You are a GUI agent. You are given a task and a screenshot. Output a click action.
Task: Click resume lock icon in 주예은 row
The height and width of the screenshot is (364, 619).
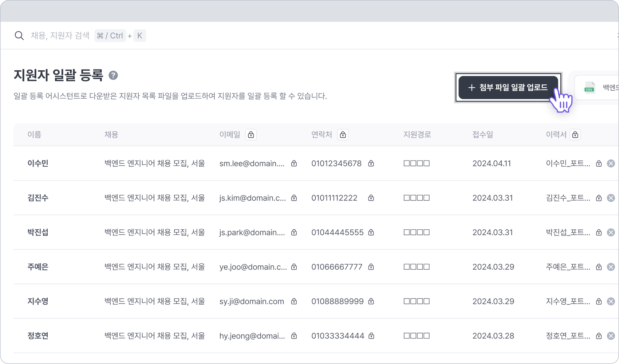coord(599,267)
